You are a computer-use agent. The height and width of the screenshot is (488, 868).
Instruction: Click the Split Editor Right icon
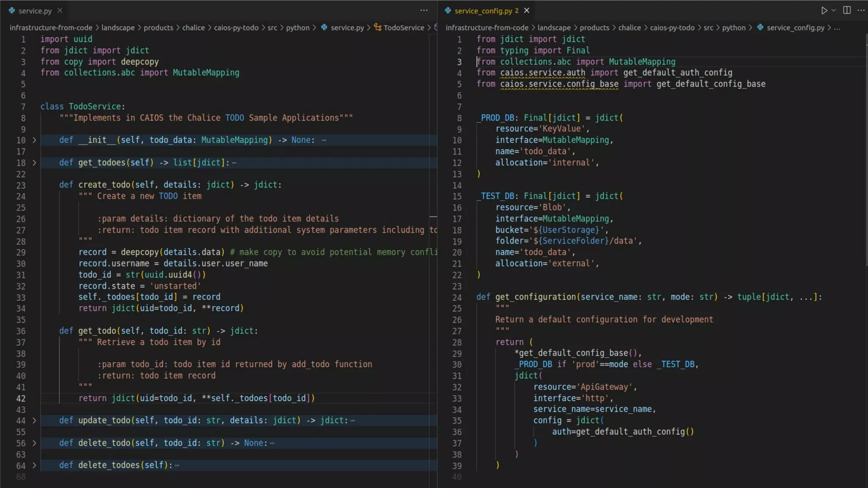pyautogui.click(x=847, y=11)
